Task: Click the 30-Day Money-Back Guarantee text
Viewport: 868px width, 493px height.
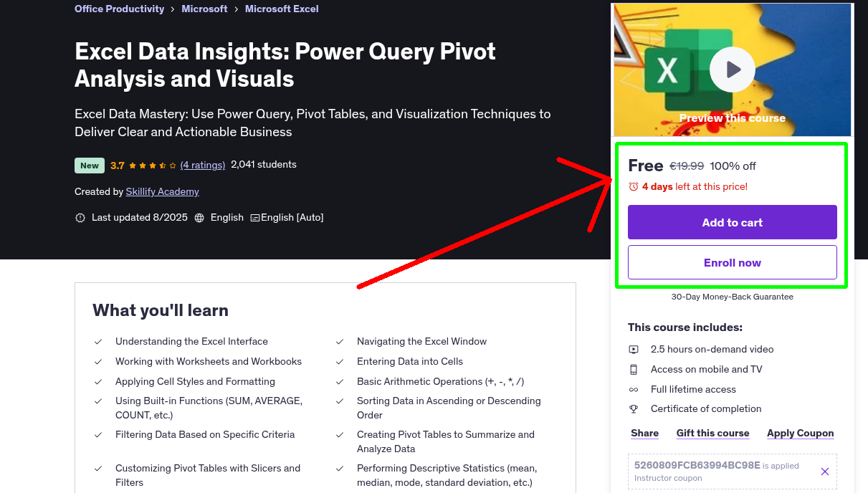Action: click(x=732, y=297)
